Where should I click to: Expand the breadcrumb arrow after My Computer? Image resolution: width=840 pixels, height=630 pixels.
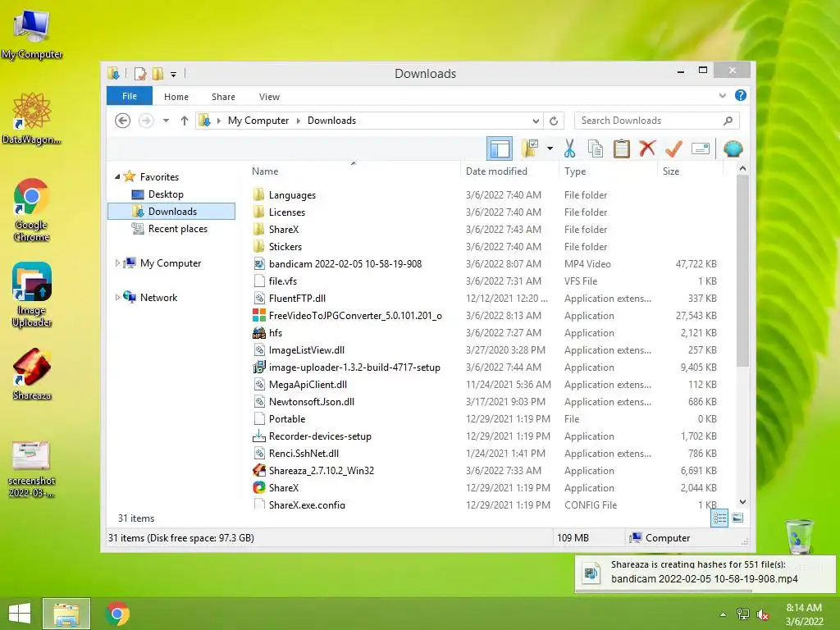point(299,121)
